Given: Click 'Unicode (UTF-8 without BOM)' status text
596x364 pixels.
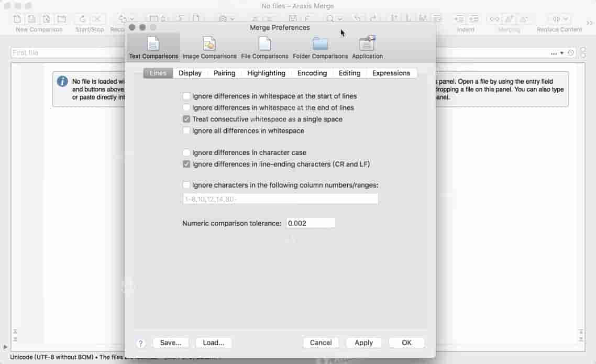Looking at the screenshot, I should [52, 357].
